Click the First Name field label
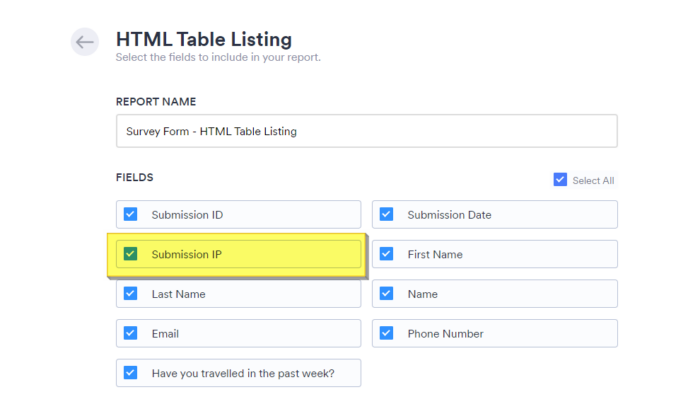Screen dimensions: 700x409 435,255
